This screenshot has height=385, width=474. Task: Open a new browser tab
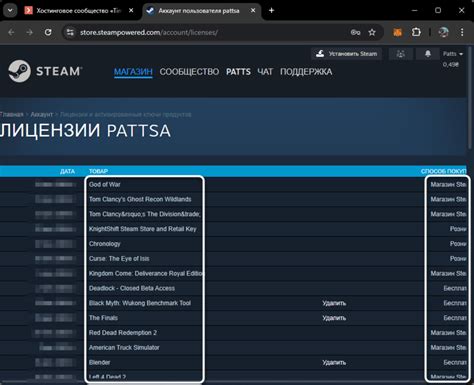pyautogui.click(x=271, y=11)
